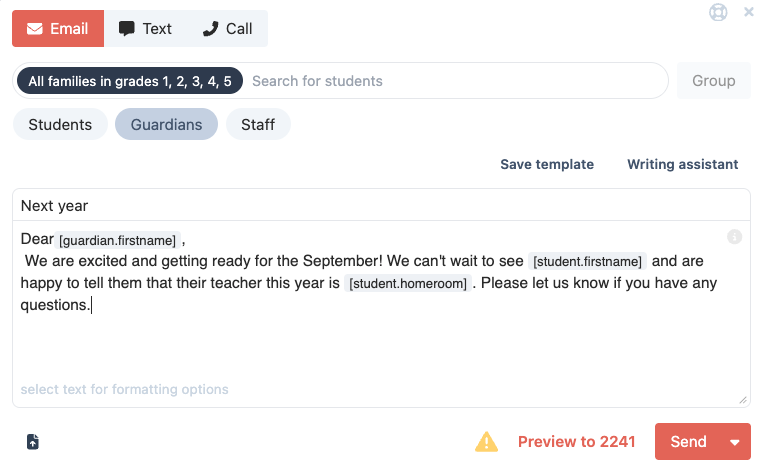Image resolution: width=762 pixels, height=467 pixels.
Task: Close the message composer dialog
Action: 749,13
